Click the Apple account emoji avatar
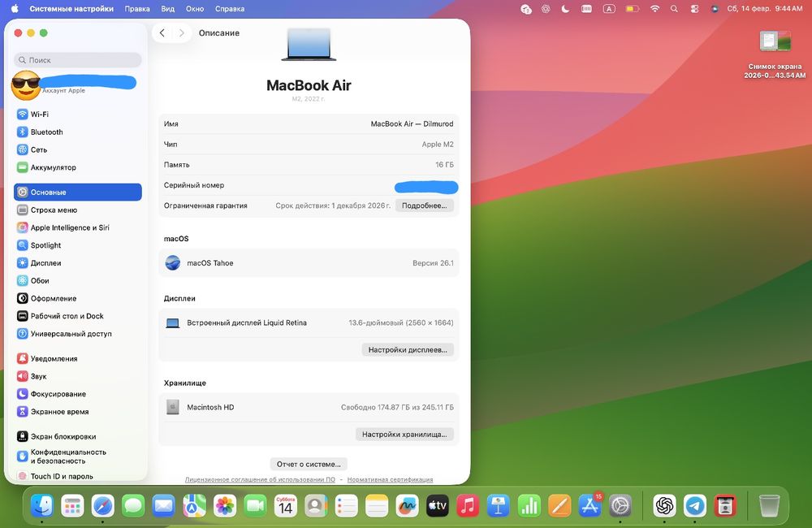This screenshot has width=812, height=528. click(25, 84)
